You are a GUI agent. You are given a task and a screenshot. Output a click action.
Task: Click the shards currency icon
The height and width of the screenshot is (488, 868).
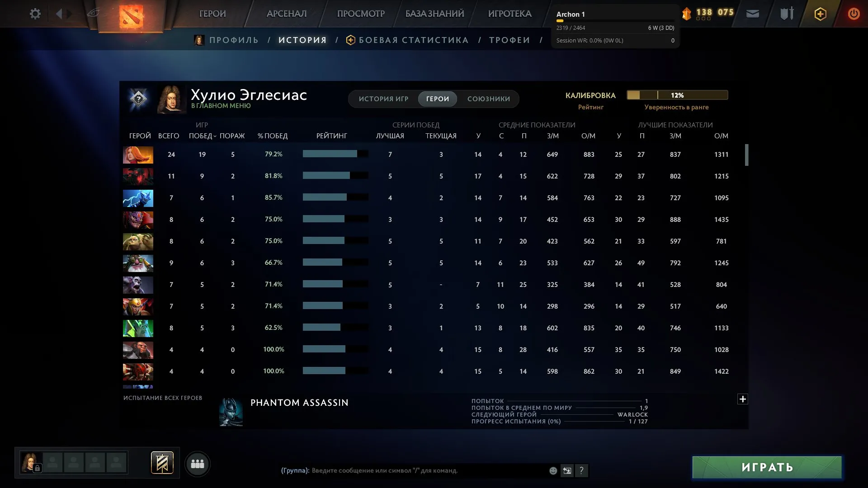[686, 14]
